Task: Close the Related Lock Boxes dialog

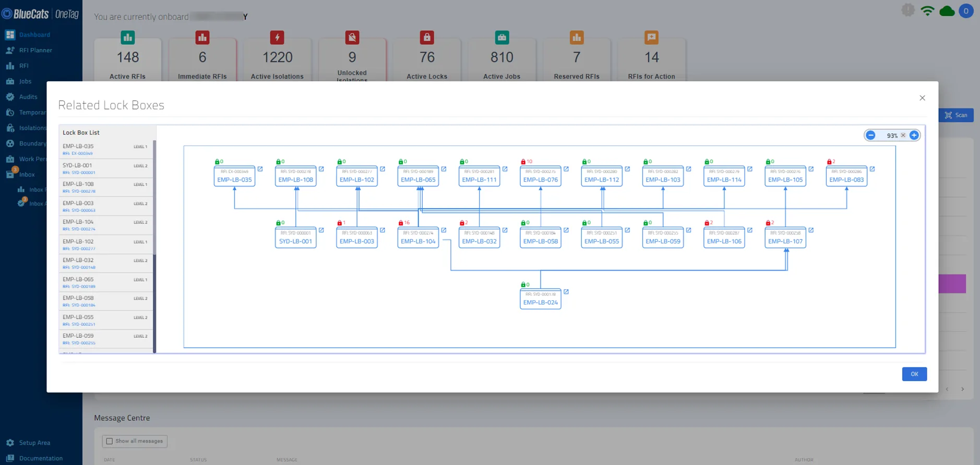Action: click(922, 98)
